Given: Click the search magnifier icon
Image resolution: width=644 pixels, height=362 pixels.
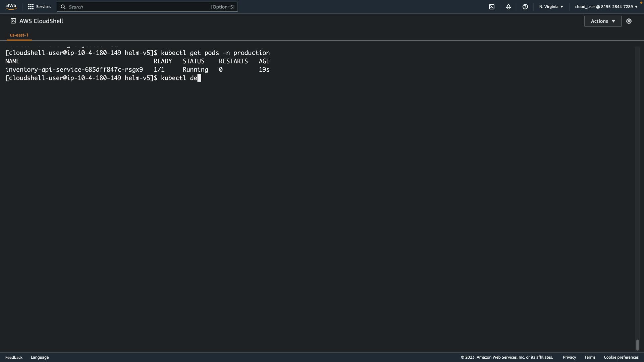Looking at the screenshot, I should coord(63,7).
